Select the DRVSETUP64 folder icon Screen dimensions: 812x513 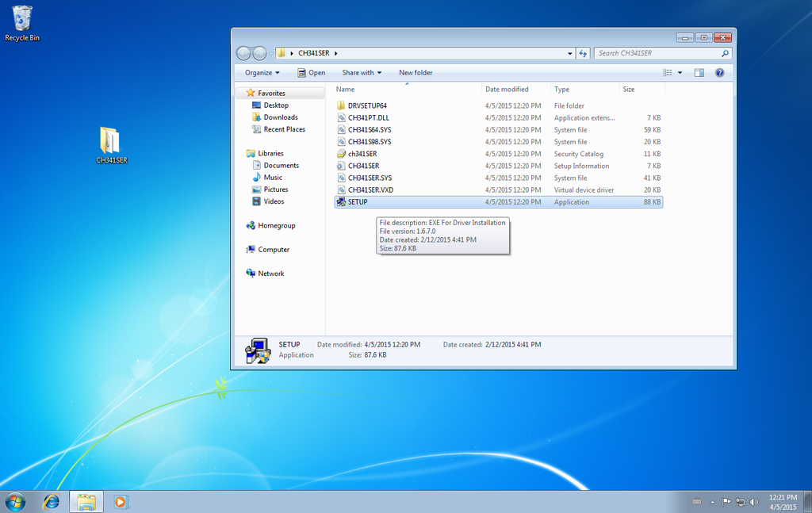[x=341, y=105]
